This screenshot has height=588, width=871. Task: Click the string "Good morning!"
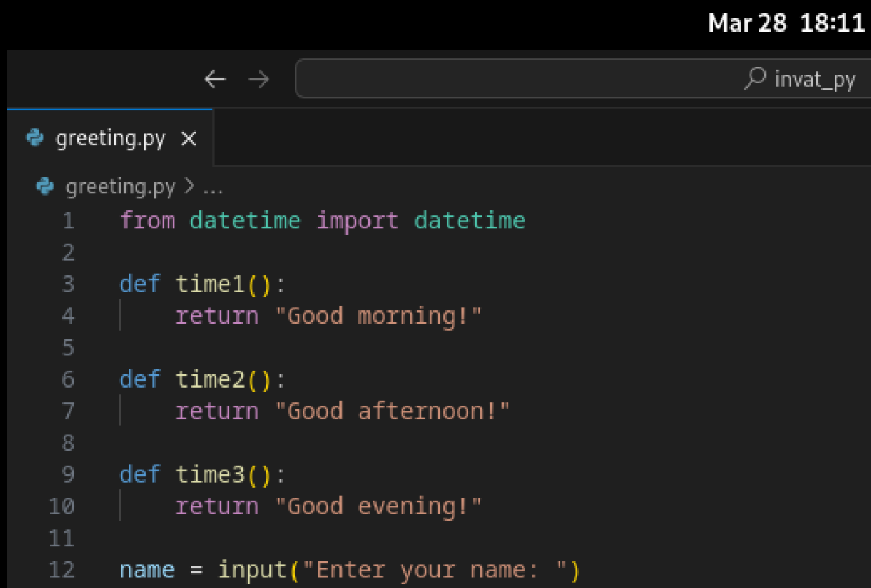click(379, 316)
